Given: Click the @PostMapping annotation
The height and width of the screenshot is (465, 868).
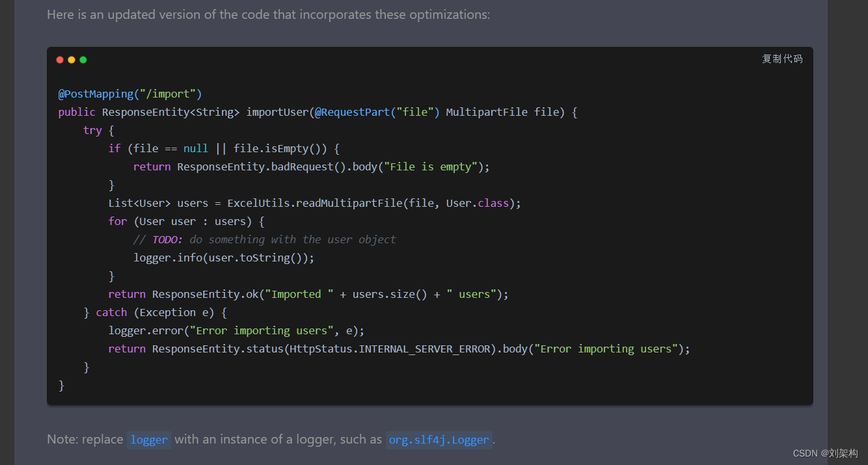Looking at the screenshot, I should [96, 94].
